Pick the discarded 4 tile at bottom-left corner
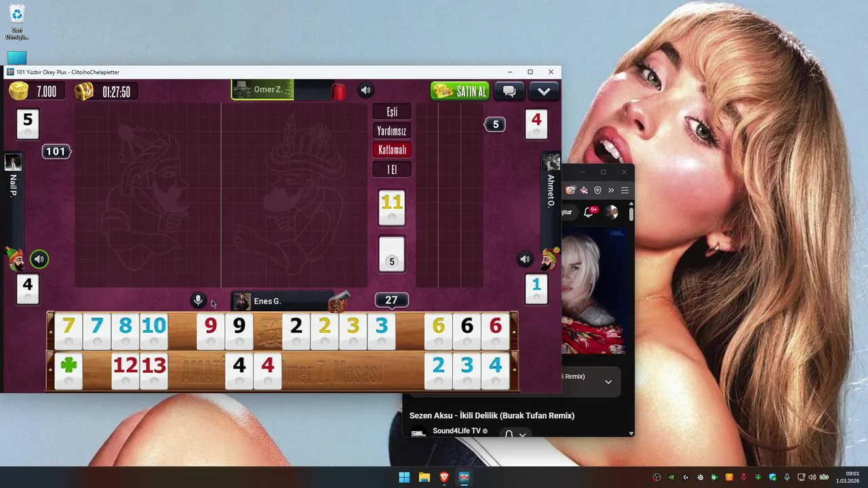The height and width of the screenshot is (488, 868). coord(28,289)
